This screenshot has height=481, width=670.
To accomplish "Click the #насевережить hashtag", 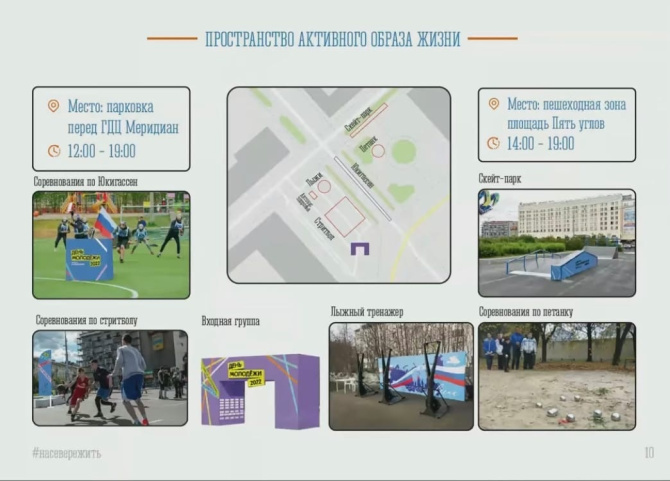I will [x=66, y=453].
